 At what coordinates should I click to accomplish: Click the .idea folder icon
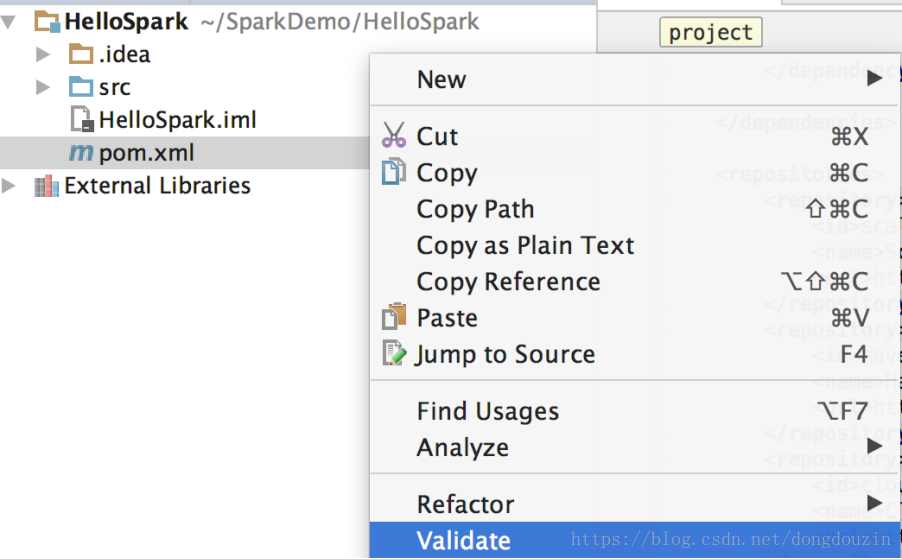pyautogui.click(x=81, y=54)
